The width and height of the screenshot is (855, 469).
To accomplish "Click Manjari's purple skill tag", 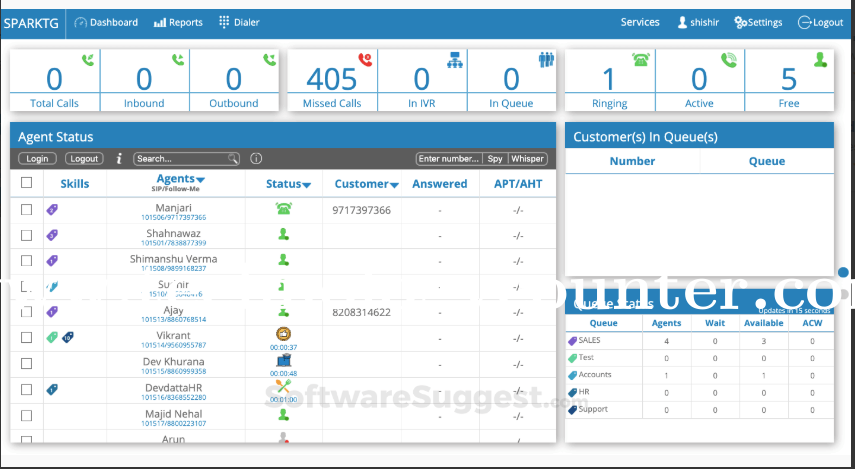I will [52, 209].
